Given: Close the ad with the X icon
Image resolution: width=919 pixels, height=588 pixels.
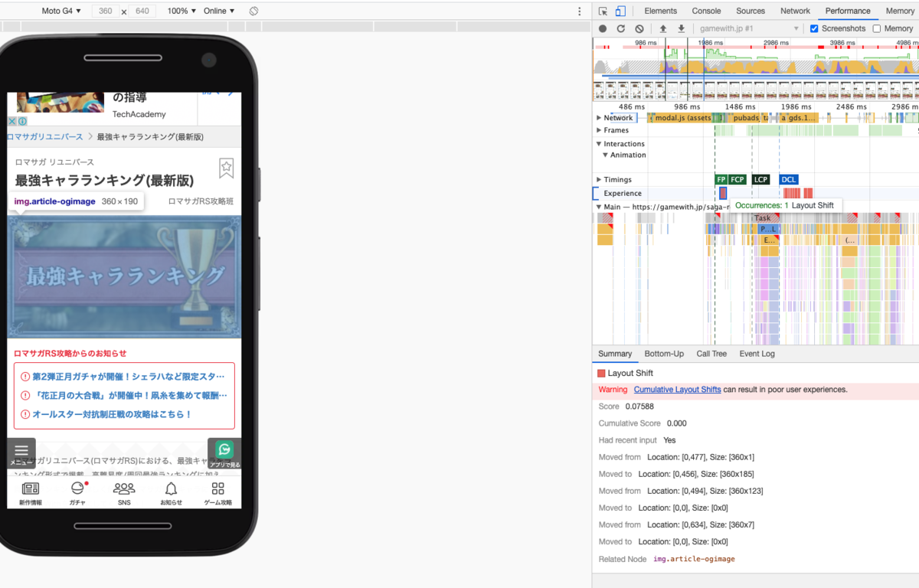Looking at the screenshot, I should coord(11,121).
